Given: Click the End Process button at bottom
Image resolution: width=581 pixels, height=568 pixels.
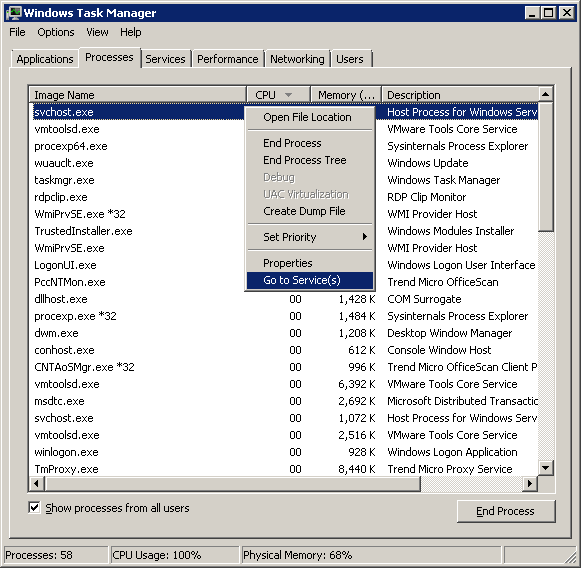Looking at the screenshot, I should coord(506,511).
